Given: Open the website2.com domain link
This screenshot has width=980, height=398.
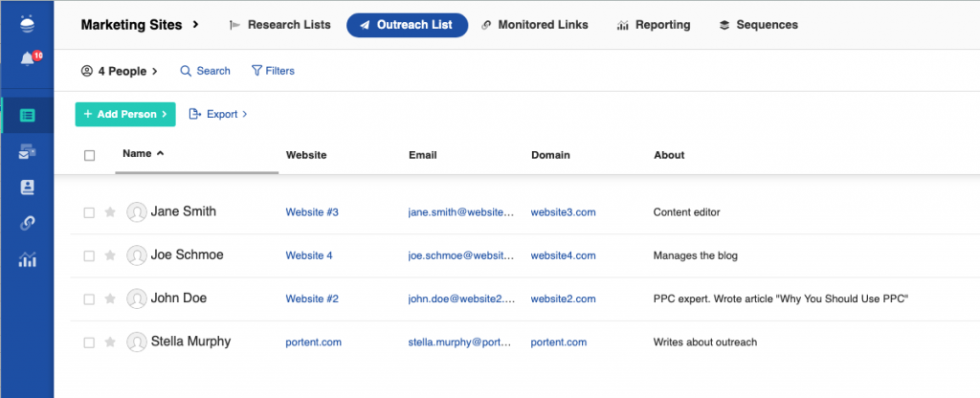Looking at the screenshot, I should [x=563, y=298].
